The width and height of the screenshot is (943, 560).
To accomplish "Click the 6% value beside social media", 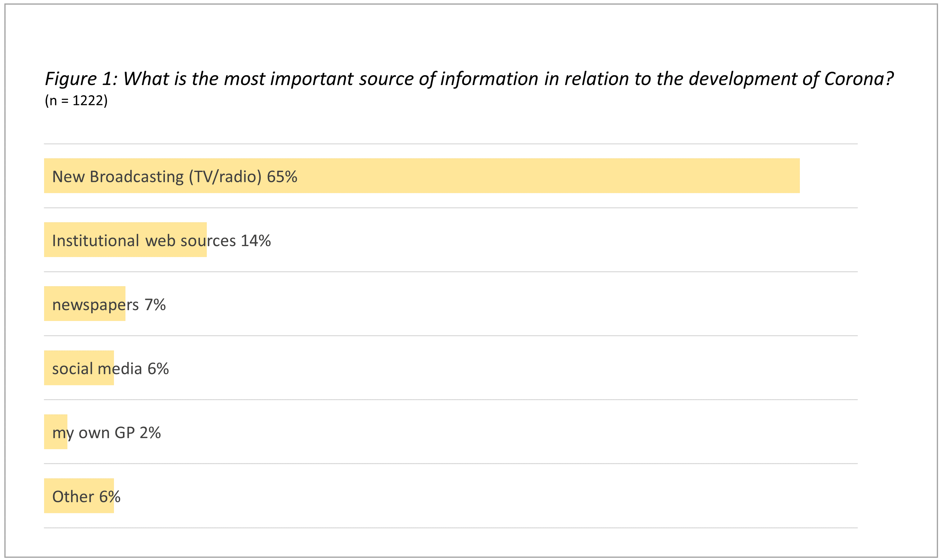I will click(x=158, y=369).
